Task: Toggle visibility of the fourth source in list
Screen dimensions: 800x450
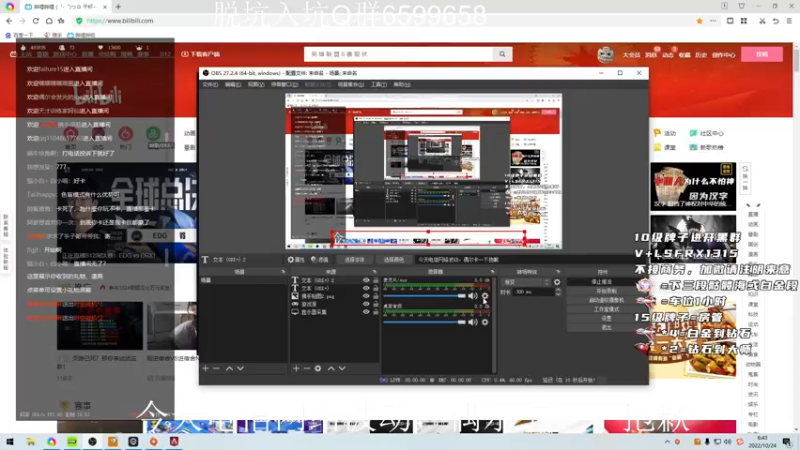Action: pos(366,304)
